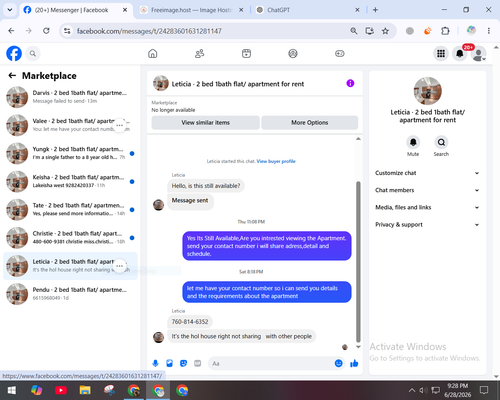
Task: Open the Yungk conversation
Action: 70,153
